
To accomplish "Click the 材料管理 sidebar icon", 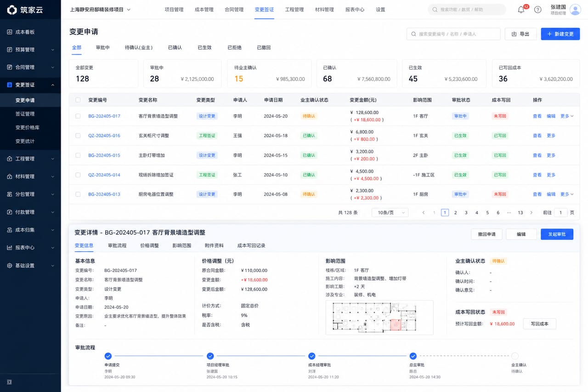I will coord(10,176).
